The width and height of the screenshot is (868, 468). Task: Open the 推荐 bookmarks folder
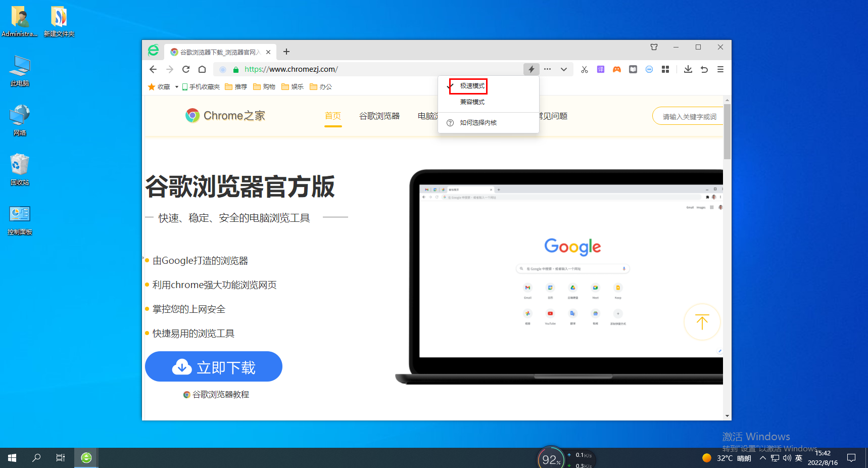236,87
